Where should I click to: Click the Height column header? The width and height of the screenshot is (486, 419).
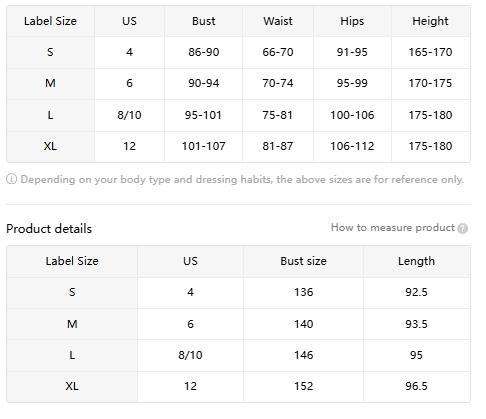430,21
